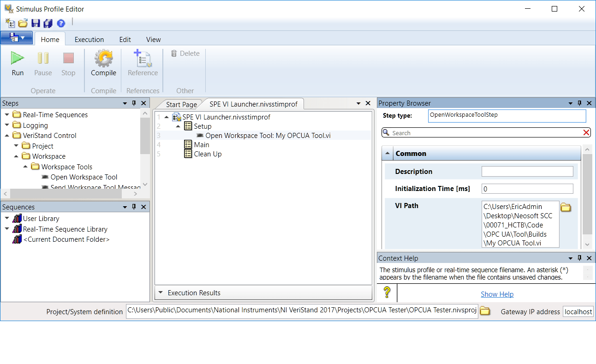The image size is (596, 364).
Task: Switch to the Execution ribbon tab
Action: pyautogui.click(x=89, y=39)
